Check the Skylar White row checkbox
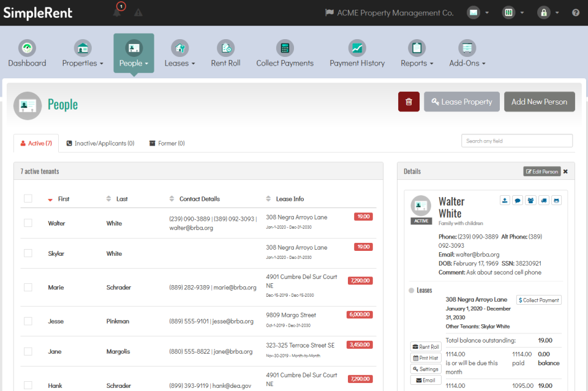Image resolution: width=588 pixels, height=391 pixels. pyautogui.click(x=28, y=253)
